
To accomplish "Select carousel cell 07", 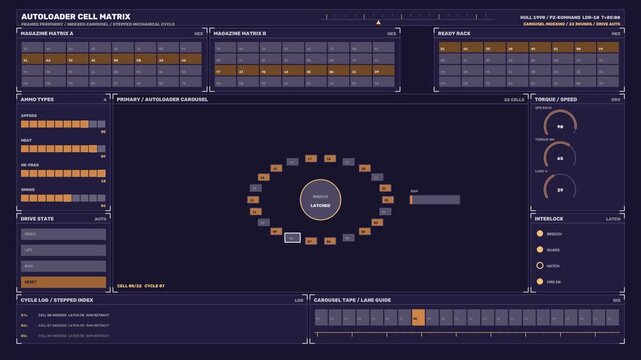I will point(311,241).
